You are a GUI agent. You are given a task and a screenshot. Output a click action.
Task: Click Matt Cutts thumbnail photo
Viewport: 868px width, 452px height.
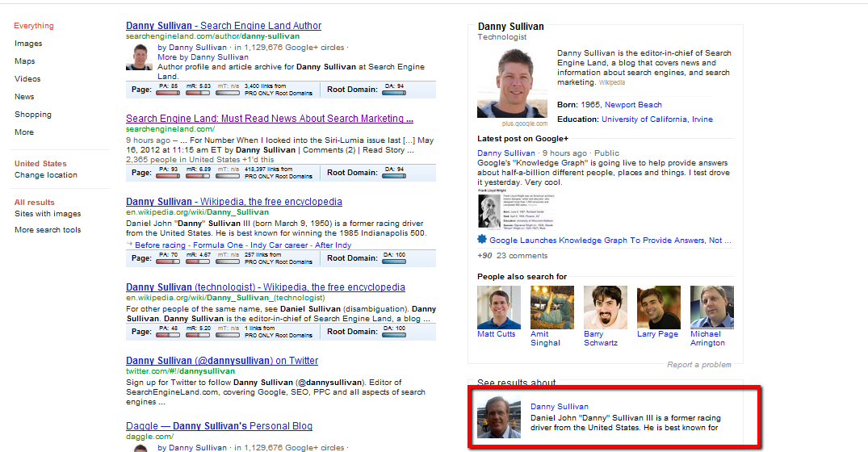499,307
